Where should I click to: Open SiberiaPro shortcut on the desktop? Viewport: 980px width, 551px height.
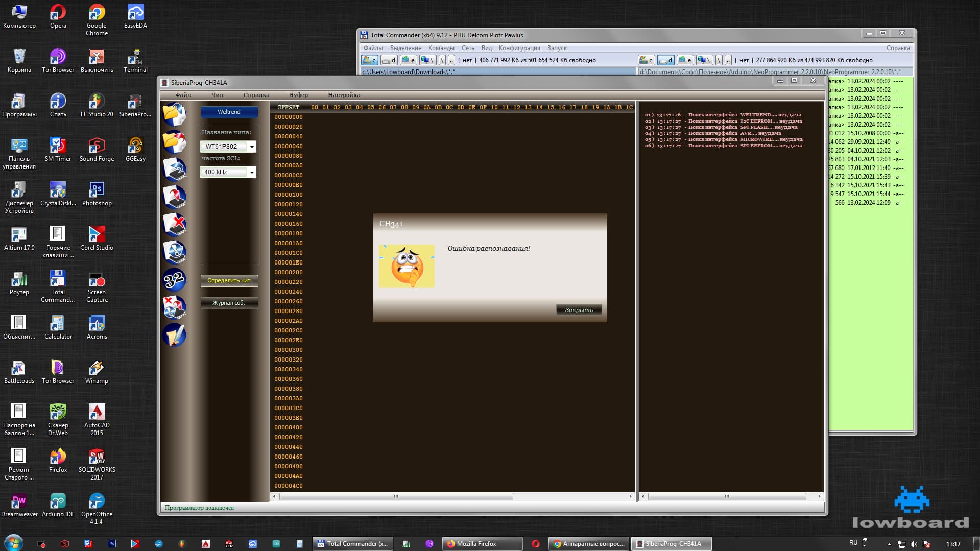[135, 106]
